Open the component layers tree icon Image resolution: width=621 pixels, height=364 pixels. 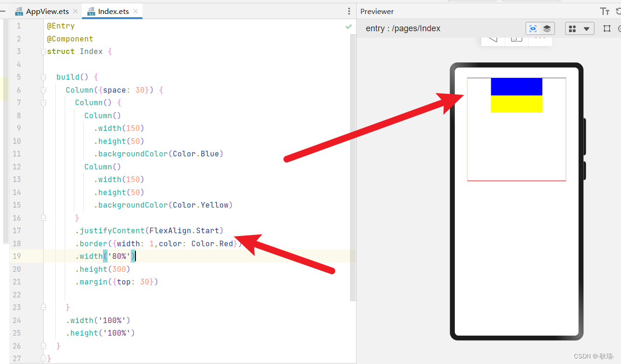547,28
